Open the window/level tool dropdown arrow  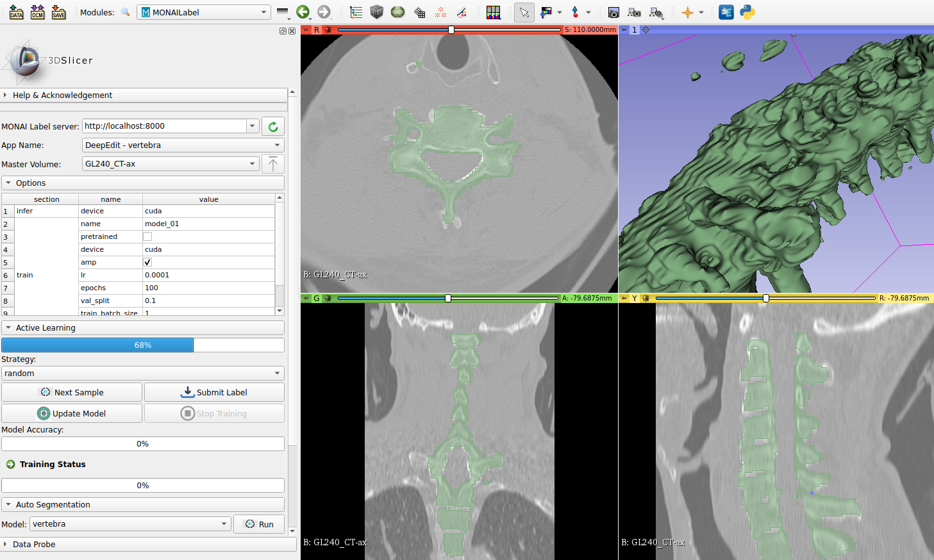560,12
